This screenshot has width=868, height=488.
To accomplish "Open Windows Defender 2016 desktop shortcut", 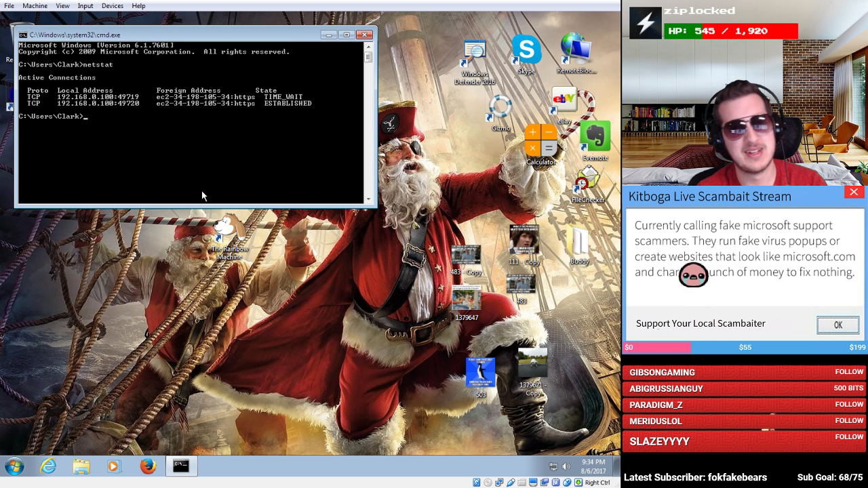I will [x=475, y=62].
